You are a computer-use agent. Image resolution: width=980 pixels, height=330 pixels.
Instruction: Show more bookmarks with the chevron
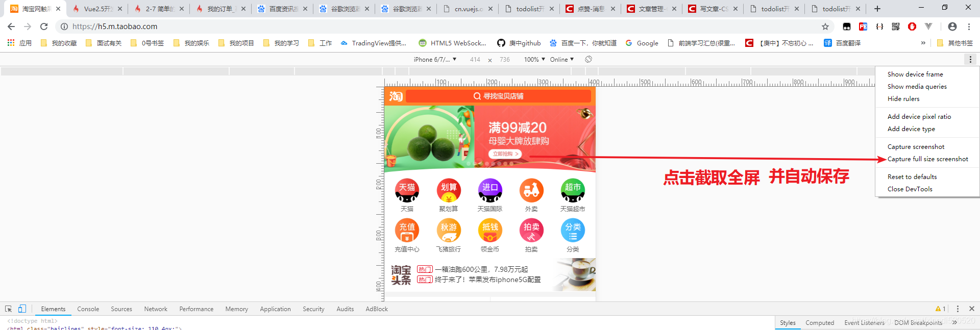pyautogui.click(x=923, y=43)
